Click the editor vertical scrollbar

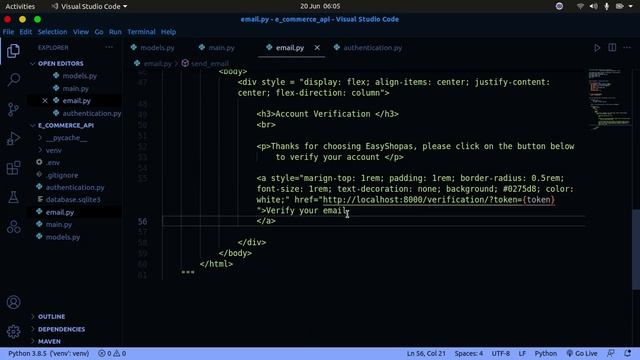(x=636, y=249)
